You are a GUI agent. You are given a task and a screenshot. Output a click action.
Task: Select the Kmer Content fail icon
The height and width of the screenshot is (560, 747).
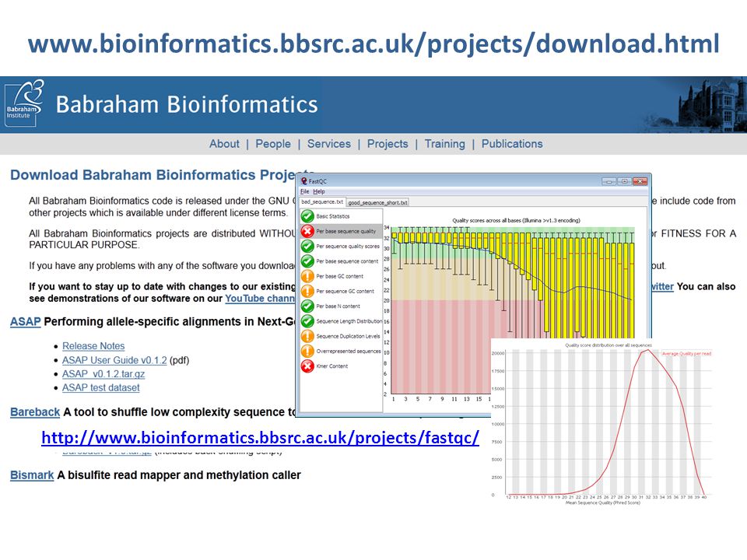click(307, 366)
